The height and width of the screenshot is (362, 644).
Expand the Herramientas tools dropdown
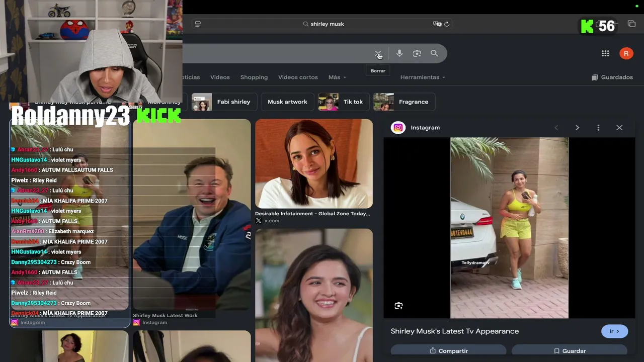pyautogui.click(x=423, y=77)
